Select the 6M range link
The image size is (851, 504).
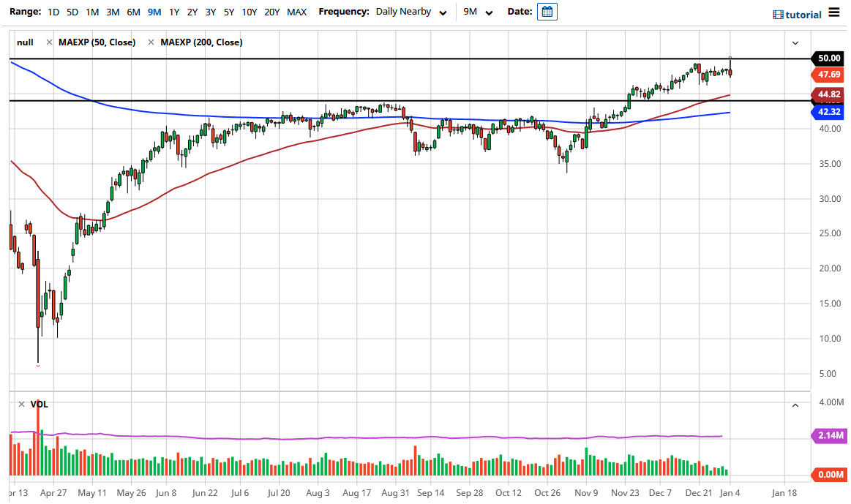pos(132,12)
